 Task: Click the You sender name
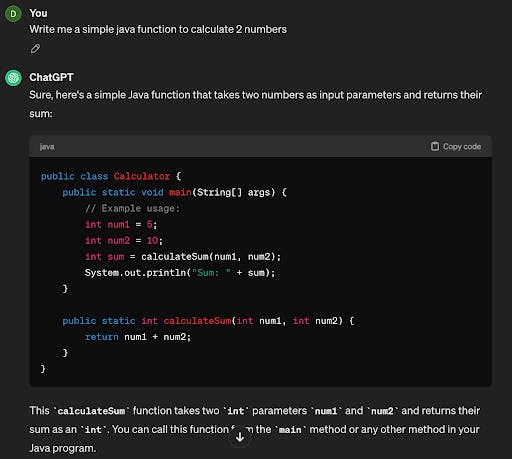pos(38,13)
